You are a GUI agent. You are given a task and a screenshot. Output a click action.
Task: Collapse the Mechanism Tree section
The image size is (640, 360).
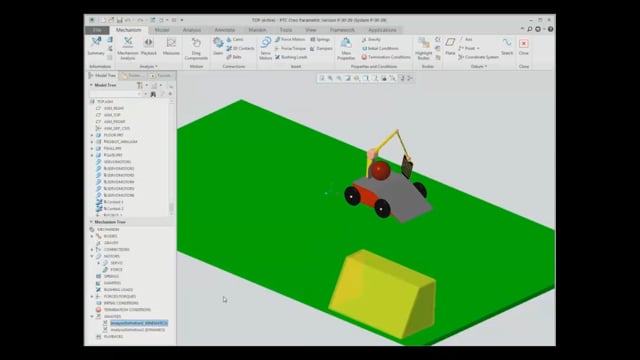(x=91, y=222)
